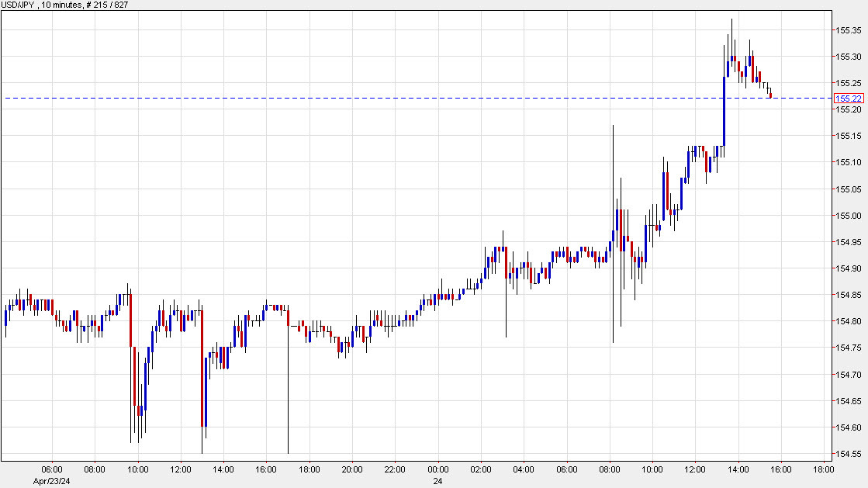Image resolution: width=868 pixels, height=488 pixels.
Task: Click the 155.25 price axis label
Action: coord(848,83)
